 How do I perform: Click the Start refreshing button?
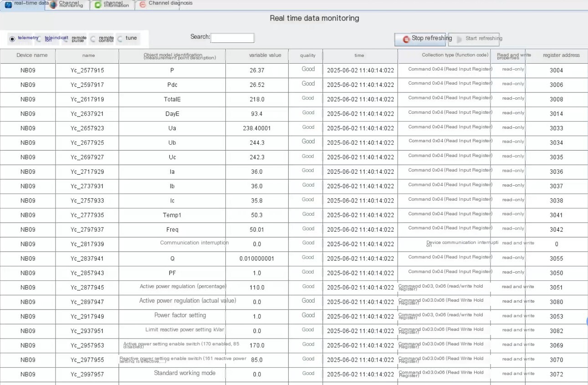[474, 39]
